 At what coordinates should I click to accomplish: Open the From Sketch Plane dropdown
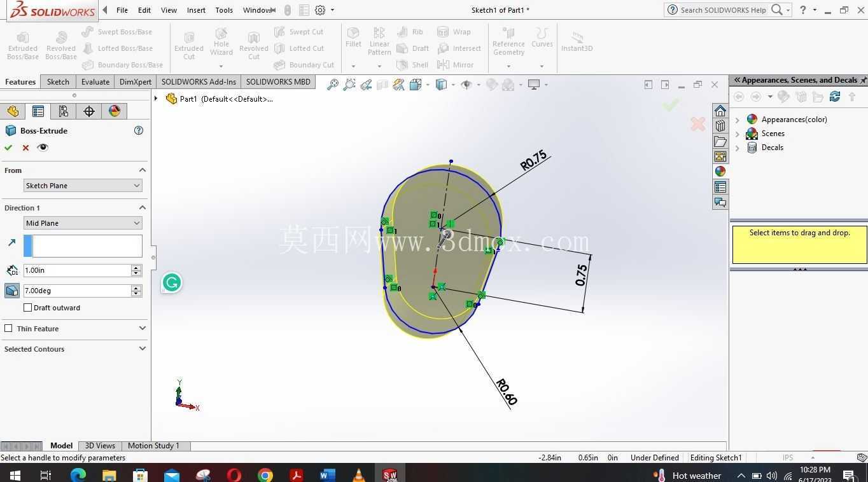point(83,186)
